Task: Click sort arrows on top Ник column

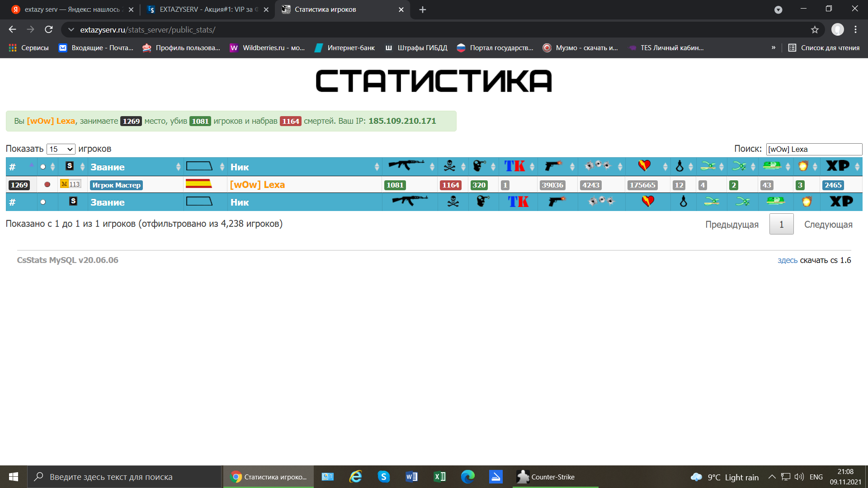Action: [x=377, y=167]
